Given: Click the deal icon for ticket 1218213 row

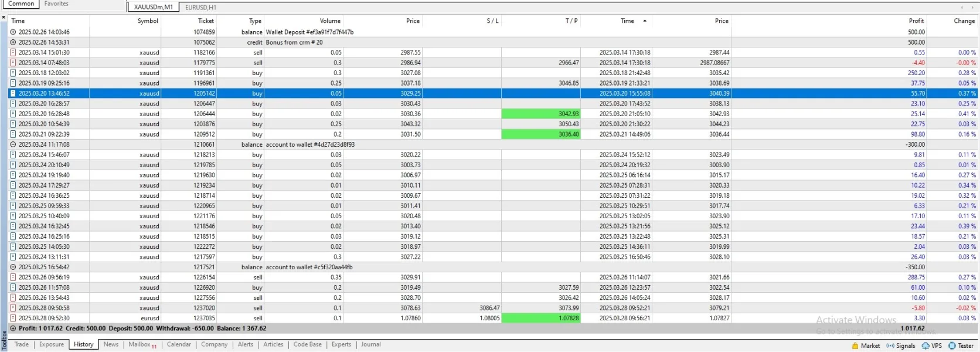Looking at the screenshot, I should [13, 155].
